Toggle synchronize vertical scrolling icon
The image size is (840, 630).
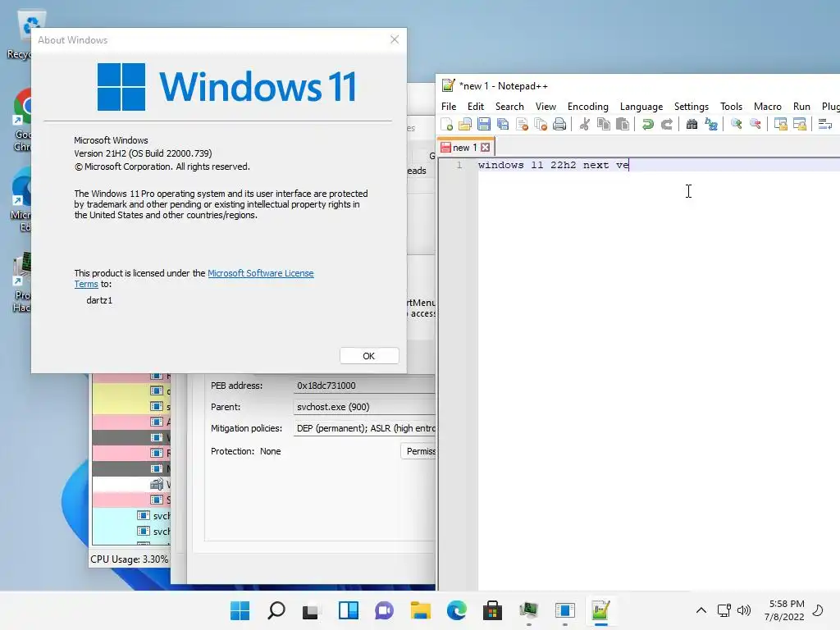[x=781, y=125]
